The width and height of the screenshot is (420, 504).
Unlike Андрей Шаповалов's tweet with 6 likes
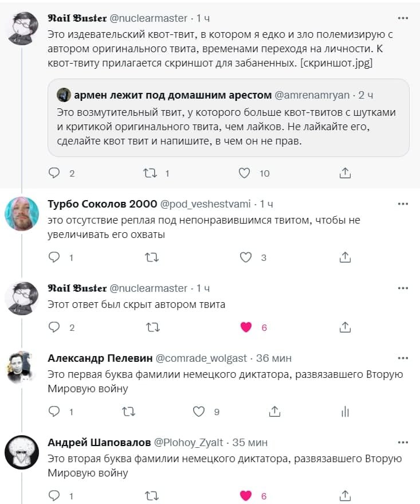(x=246, y=495)
